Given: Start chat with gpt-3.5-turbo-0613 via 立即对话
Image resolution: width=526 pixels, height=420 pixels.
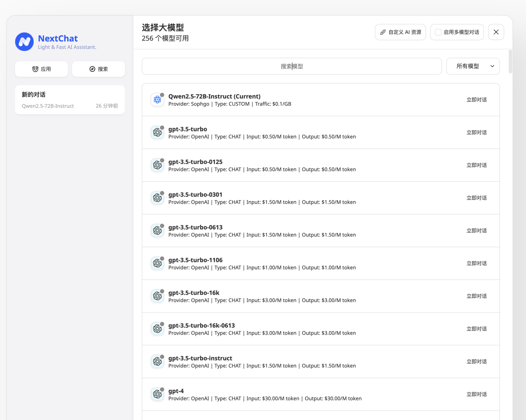Looking at the screenshot, I should click(477, 231).
